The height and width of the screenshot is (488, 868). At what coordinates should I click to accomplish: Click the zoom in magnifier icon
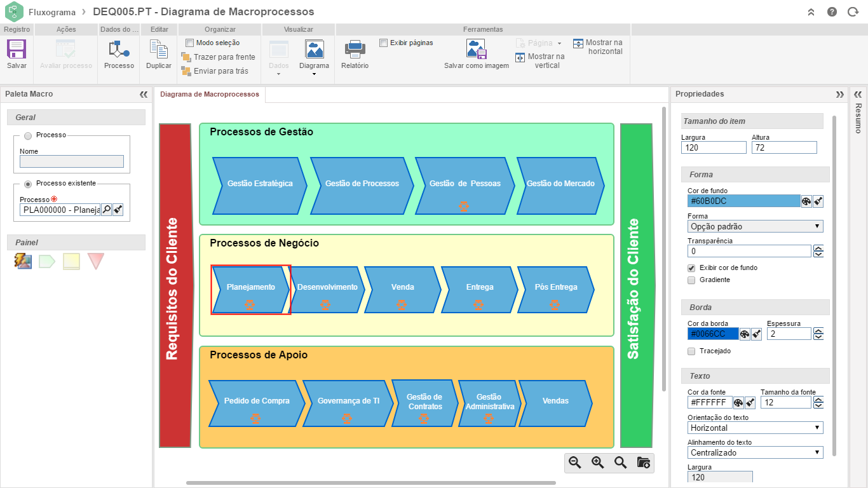point(598,463)
